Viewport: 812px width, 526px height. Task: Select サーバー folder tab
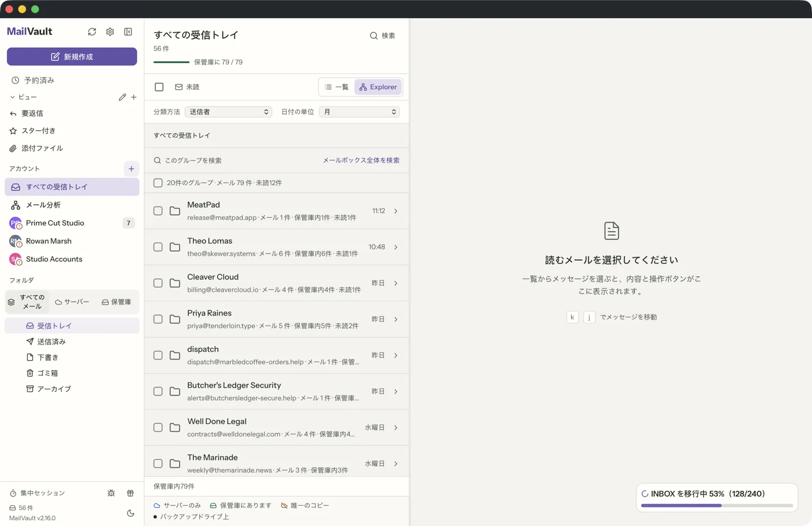(72, 302)
